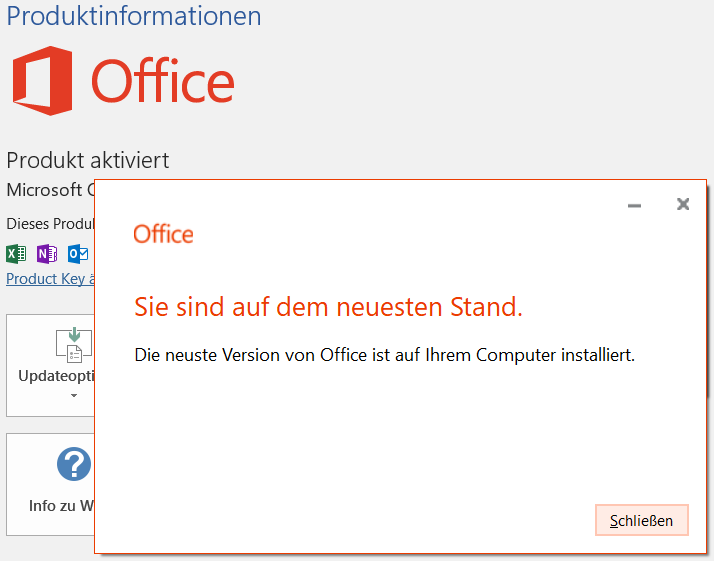The width and height of the screenshot is (714, 561).
Task: Click the large red Office logo square
Action: (42, 80)
